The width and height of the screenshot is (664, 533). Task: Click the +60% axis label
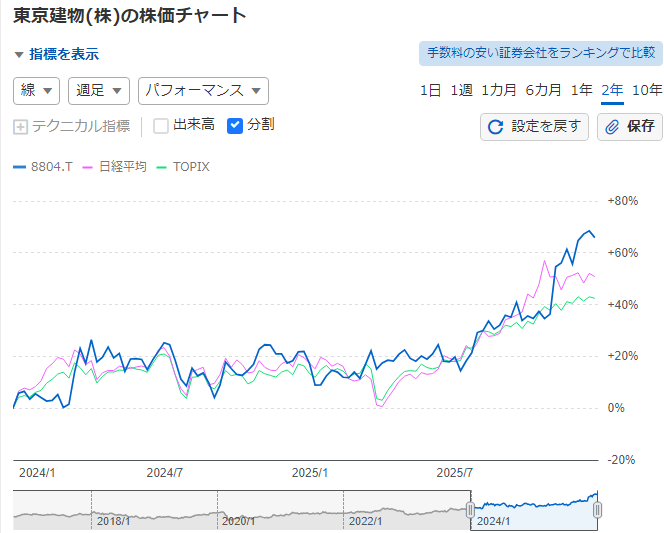(622, 253)
